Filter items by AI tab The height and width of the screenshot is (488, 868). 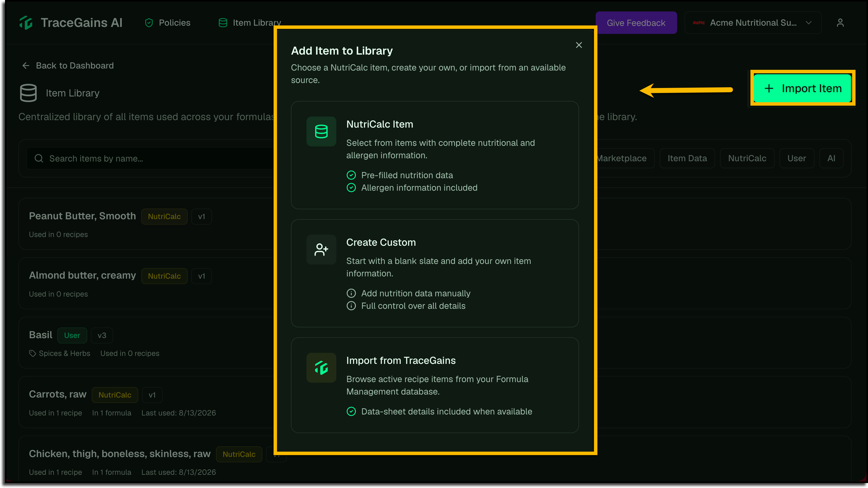[x=831, y=158]
